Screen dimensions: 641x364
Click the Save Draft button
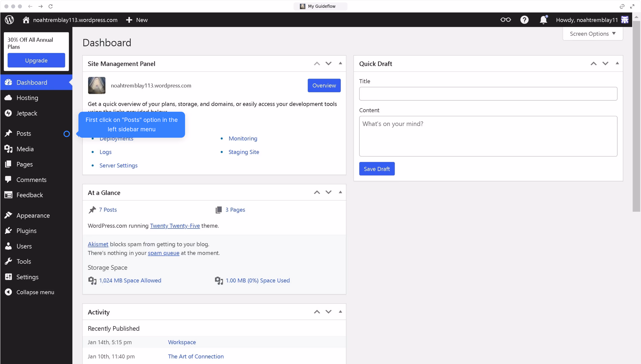377,169
